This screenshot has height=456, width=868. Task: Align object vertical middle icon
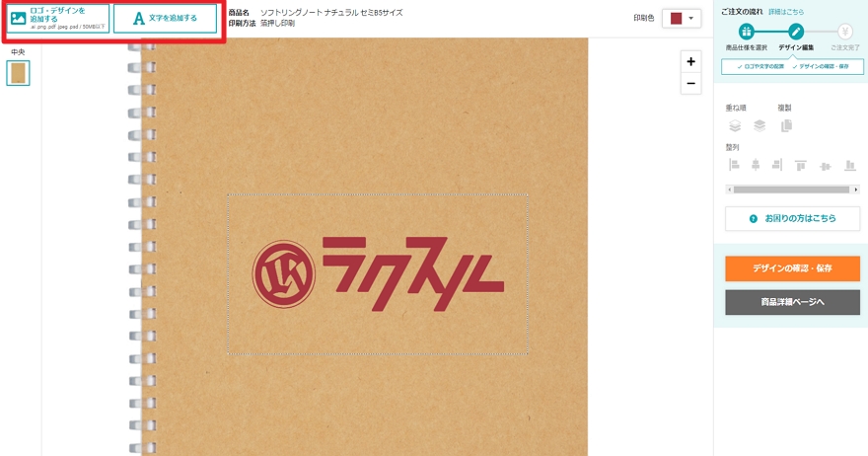[x=826, y=166]
